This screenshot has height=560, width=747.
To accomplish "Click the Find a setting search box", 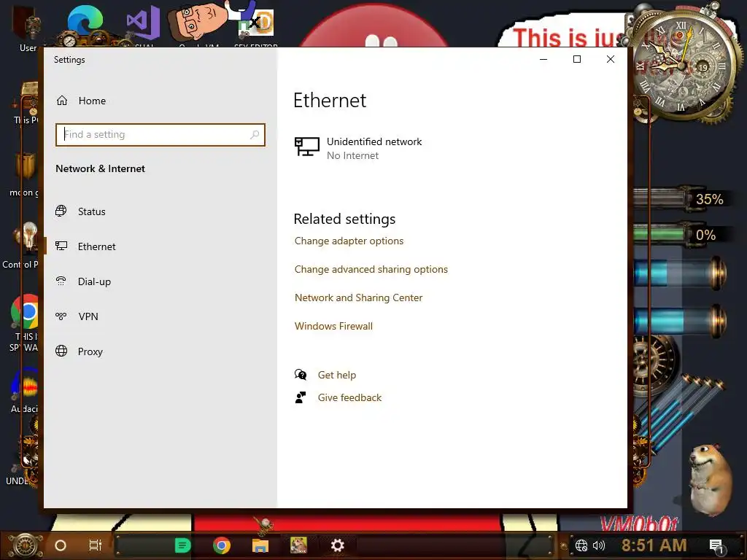I will tap(160, 135).
